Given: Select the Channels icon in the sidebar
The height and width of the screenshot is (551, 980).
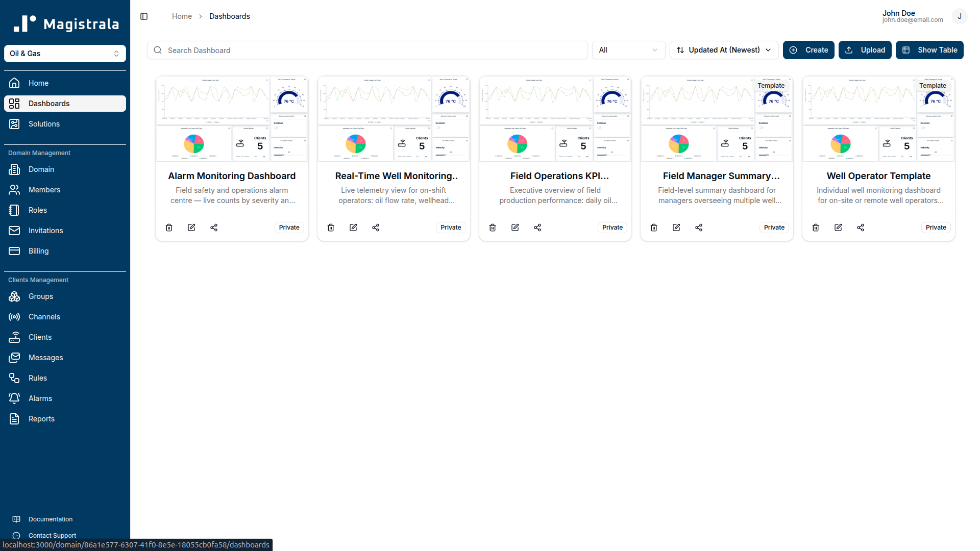Looking at the screenshot, I should [x=14, y=317].
